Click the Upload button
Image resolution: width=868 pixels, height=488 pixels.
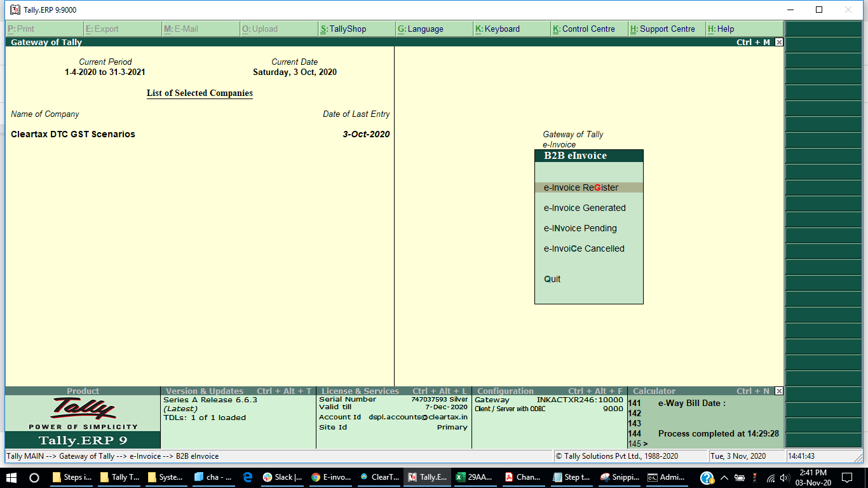[x=279, y=29]
